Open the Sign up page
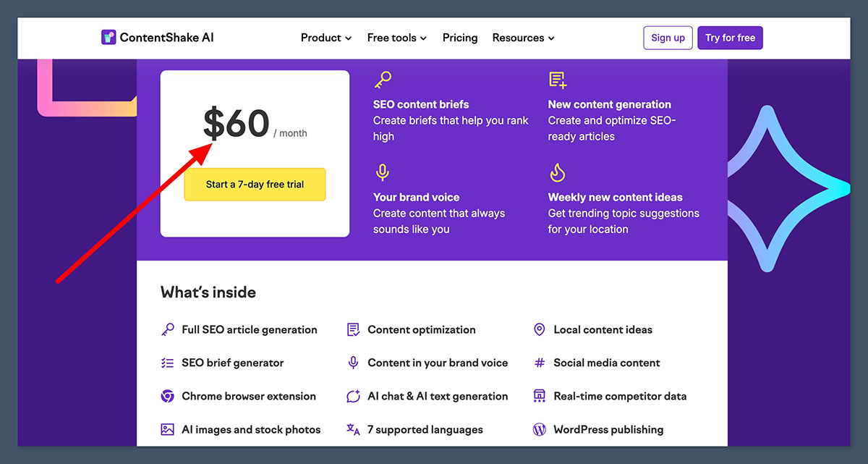The width and height of the screenshot is (868, 464). [668, 37]
